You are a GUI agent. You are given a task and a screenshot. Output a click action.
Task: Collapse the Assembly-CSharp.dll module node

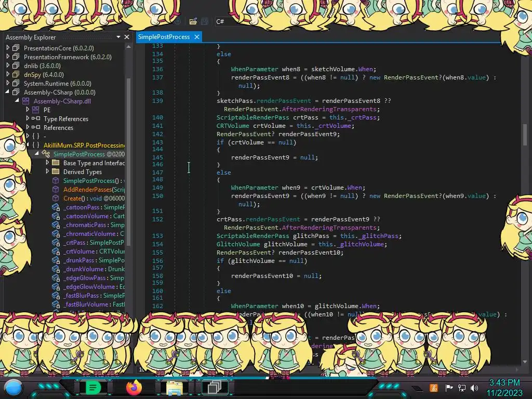click(17, 100)
